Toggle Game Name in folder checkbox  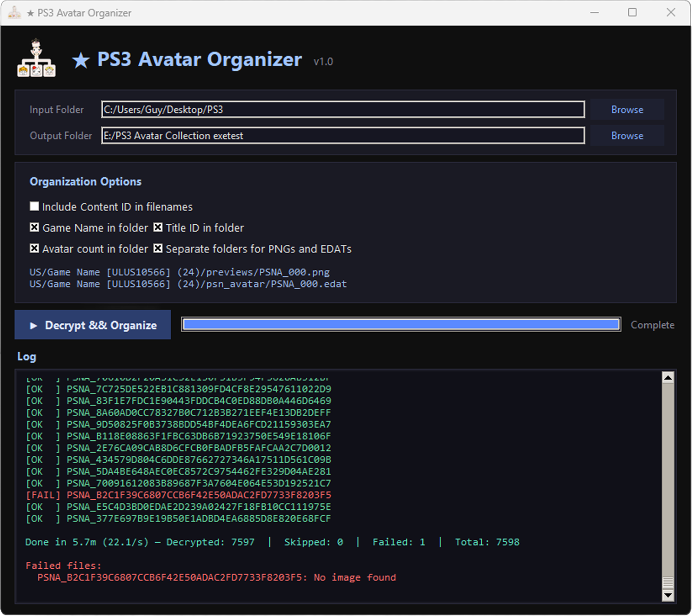(x=34, y=227)
